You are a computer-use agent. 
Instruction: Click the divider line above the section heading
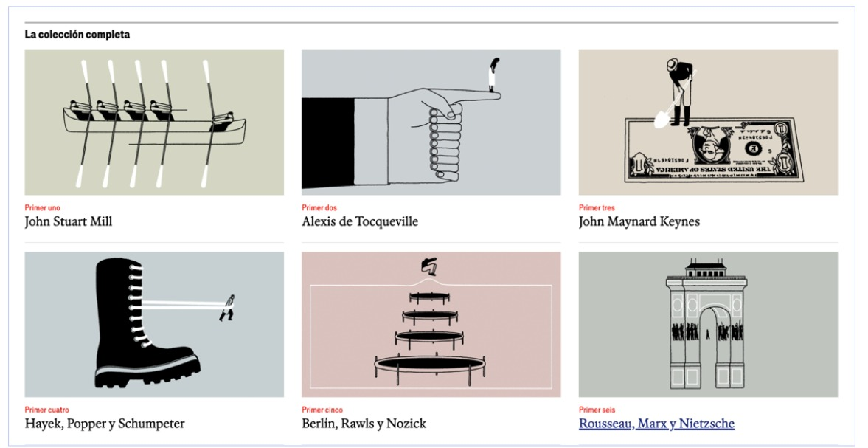click(431, 23)
